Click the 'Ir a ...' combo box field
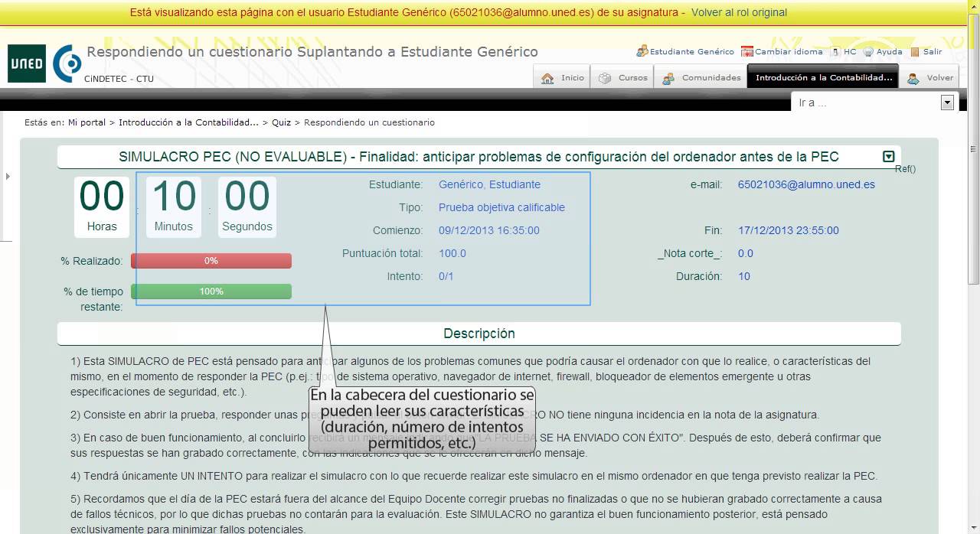The image size is (980, 534). (874, 103)
